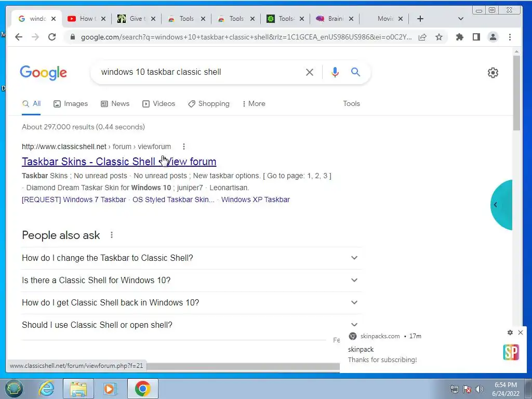Open the network tray icon
Screen dimensions: 532x399
point(454,389)
